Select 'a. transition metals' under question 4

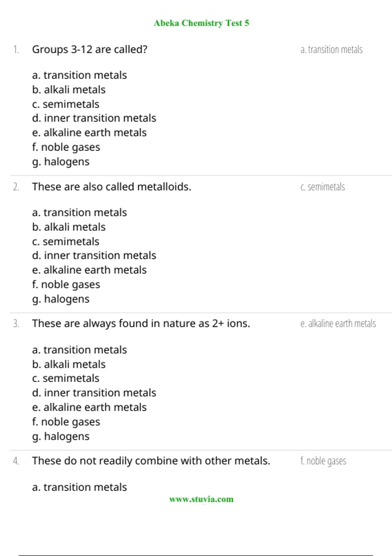click(x=79, y=487)
